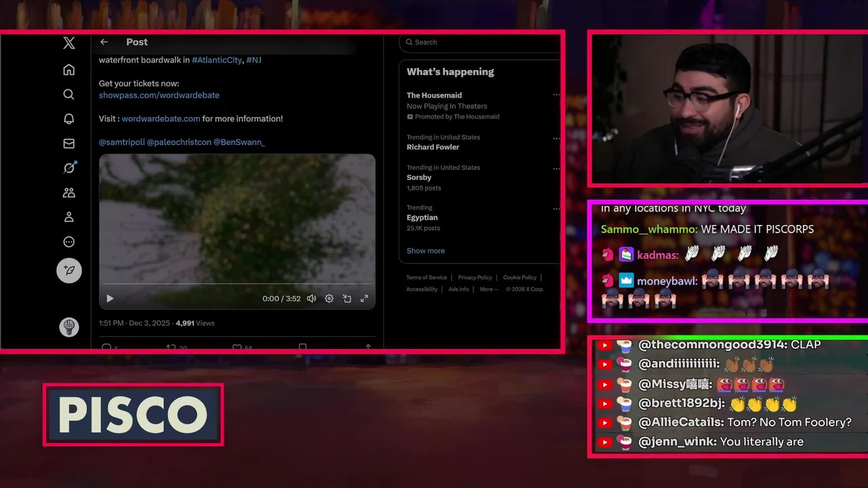This screenshot has height=488, width=868.
Task: Open account avatar at sidebar bottom
Action: [69, 327]
